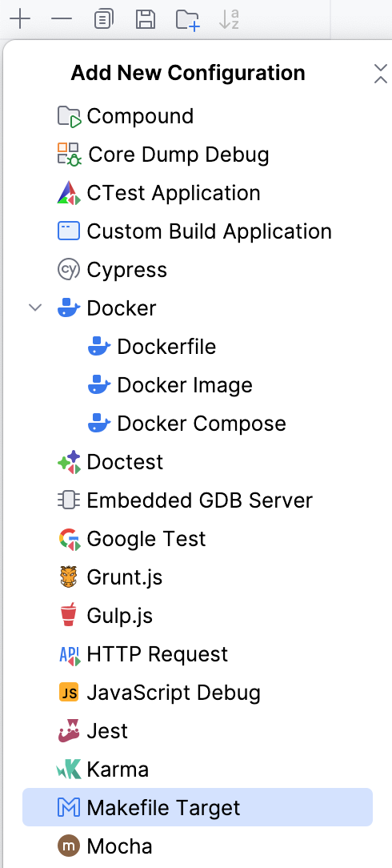Click the Mocha configuration icon

click(x=69, y=846)
